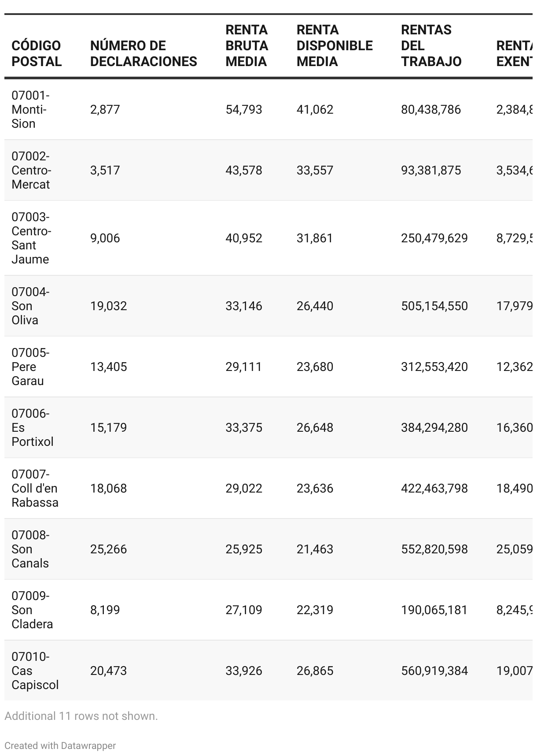Click the Additional 11 rows not shown note
Image resolution: width=537 pixels, height=756 pixels.
[x=81, y=716]
